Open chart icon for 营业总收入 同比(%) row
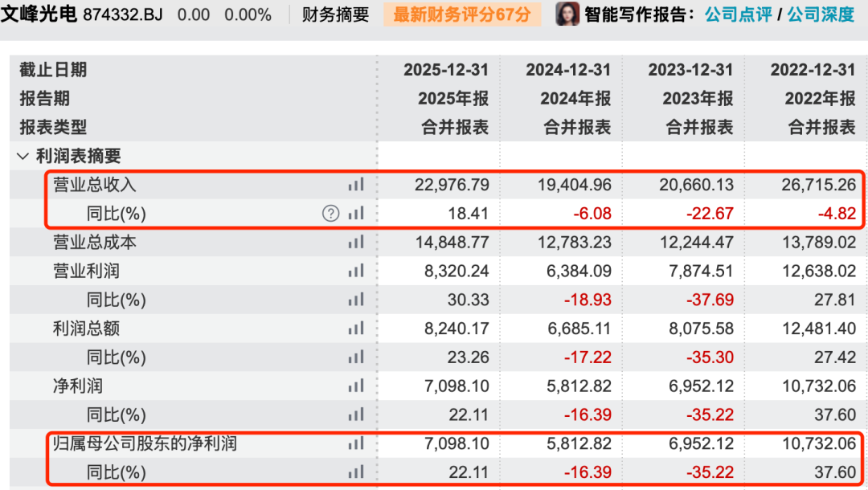The width and height of the screenshot is (868, 490). click(356, 213)
